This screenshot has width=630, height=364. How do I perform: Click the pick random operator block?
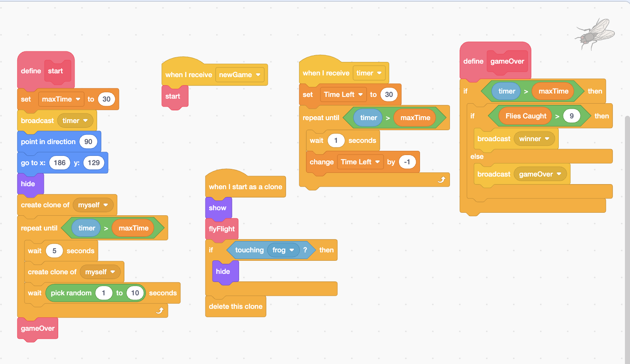(96, 293)
